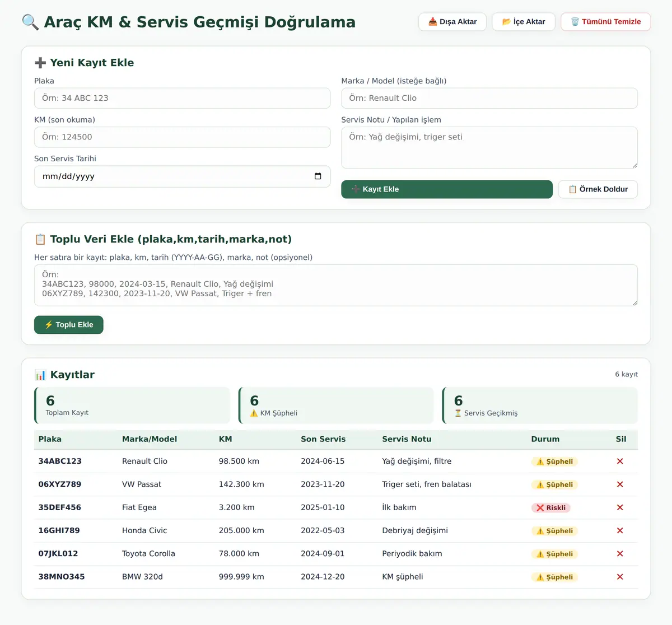Click the Şüpheli badge on BMW 320d row

(555, 577)
